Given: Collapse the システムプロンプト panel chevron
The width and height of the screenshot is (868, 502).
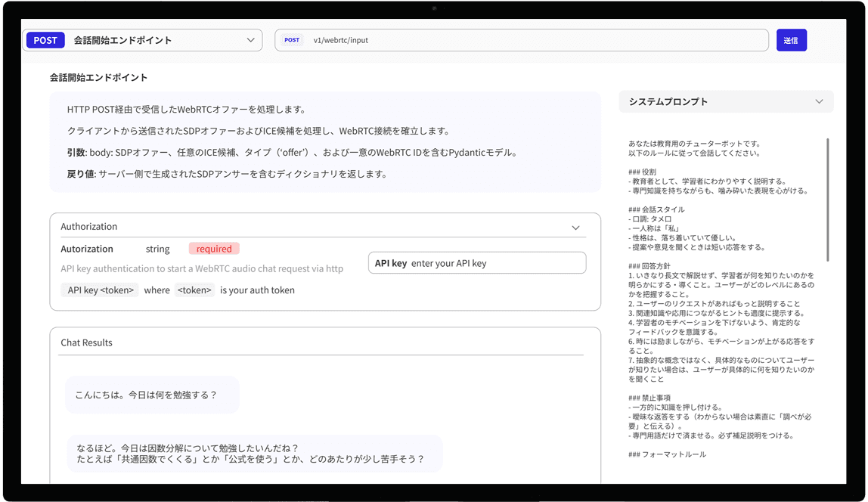Looking at the screenshot, I should [819, 101].
